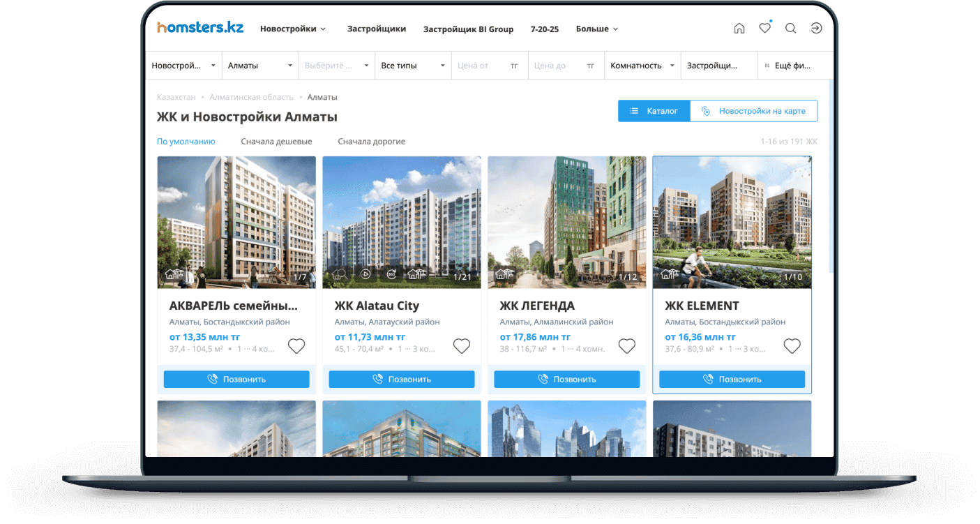Add ЖК ЛЕГЕНДА to favorites
980x524 pixels.
tap(627, 346)
